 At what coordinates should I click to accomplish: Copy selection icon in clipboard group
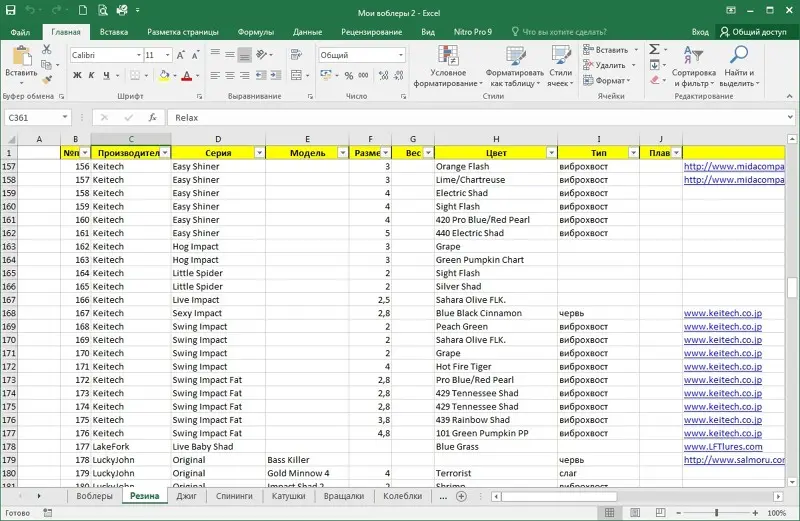46,65
